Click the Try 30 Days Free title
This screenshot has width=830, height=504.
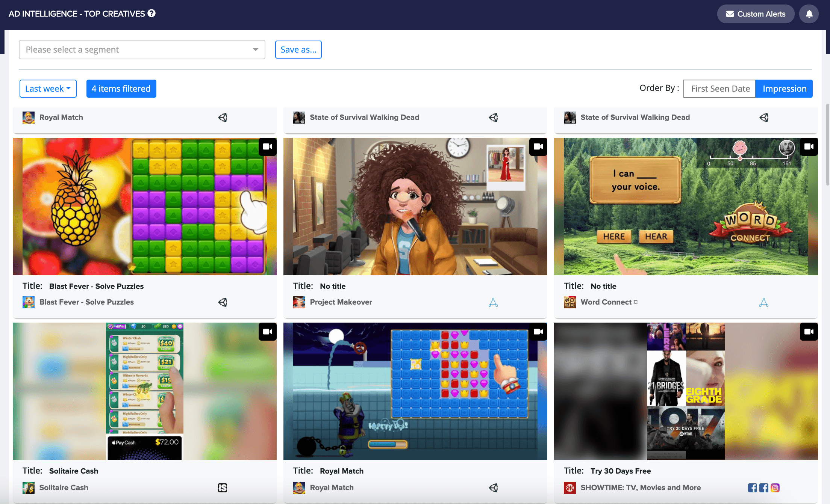[621, 471]
